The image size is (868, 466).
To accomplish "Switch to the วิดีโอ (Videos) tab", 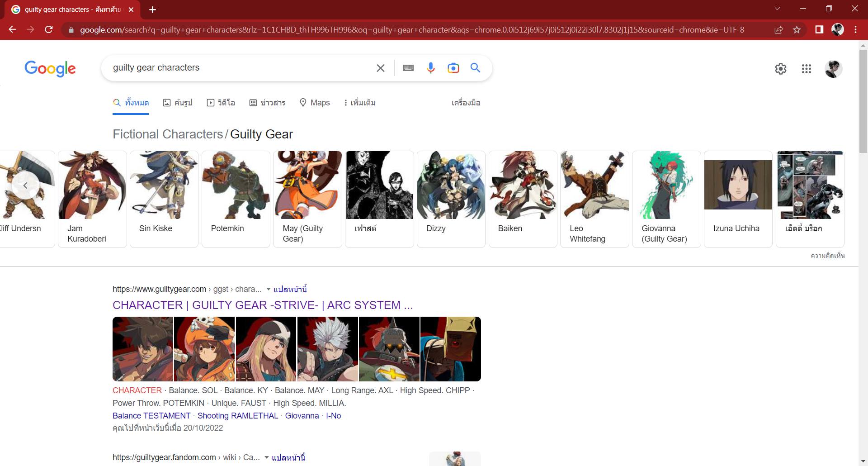I will tap(221, 103).
